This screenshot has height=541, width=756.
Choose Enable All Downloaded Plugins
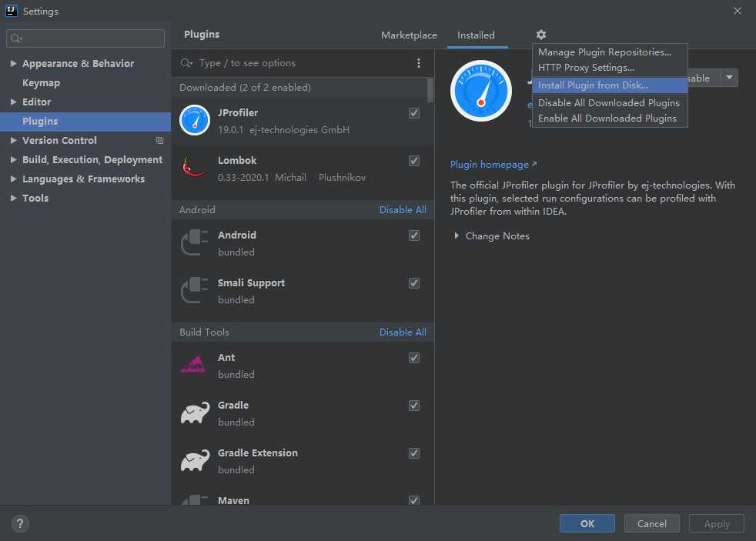[x=610, y=118]
